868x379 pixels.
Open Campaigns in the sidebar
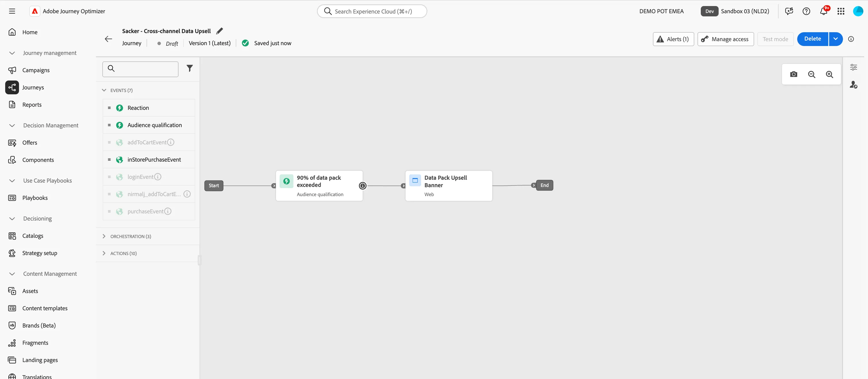click(x=36, y=70)
